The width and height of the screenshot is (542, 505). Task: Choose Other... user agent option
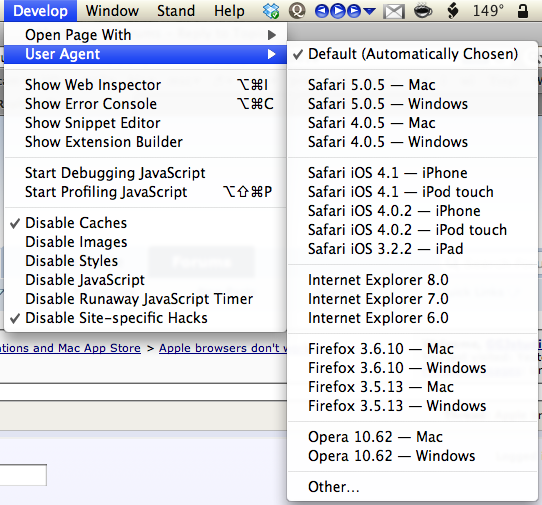(412, 487)
